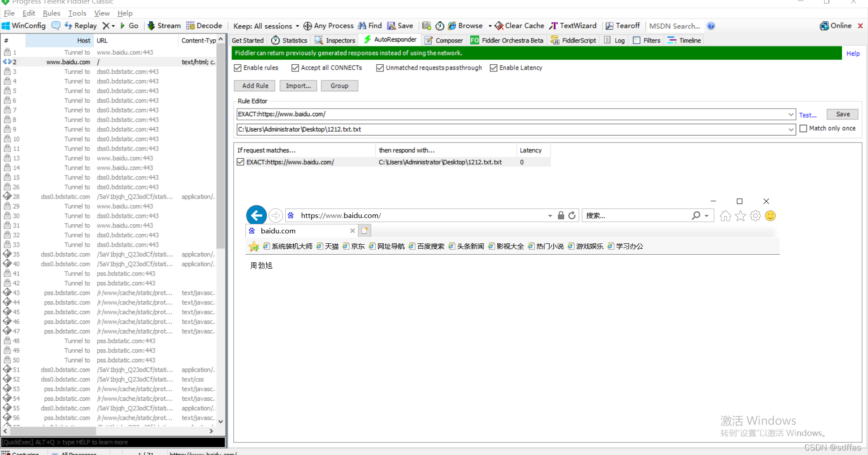Screen dimensions: 868x455
Task: Open the WinConfig tool
Action: point(24,26)
